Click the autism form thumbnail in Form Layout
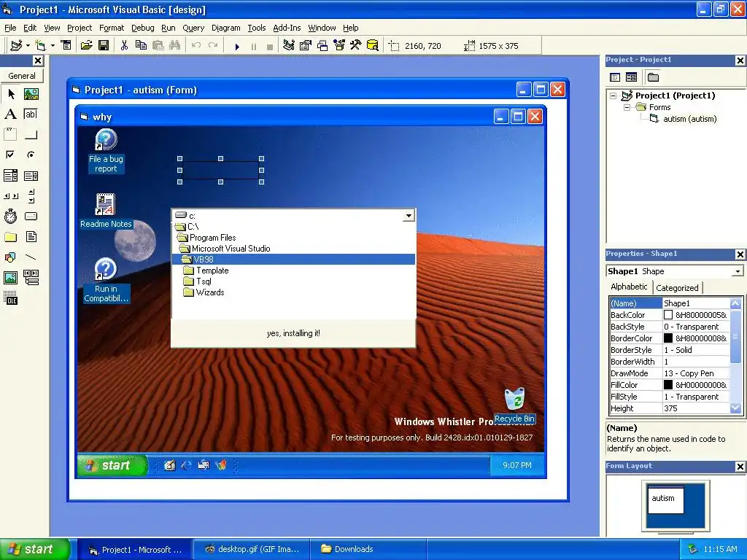This screenshot has height=560, width=747. pyautogui.click(x=665, y=499)
